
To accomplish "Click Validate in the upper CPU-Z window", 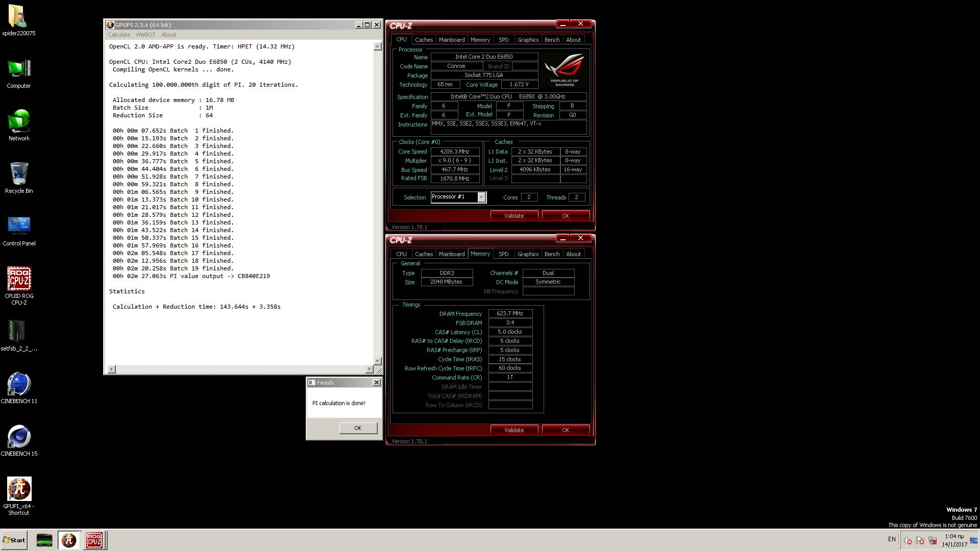I will (514, 216).
